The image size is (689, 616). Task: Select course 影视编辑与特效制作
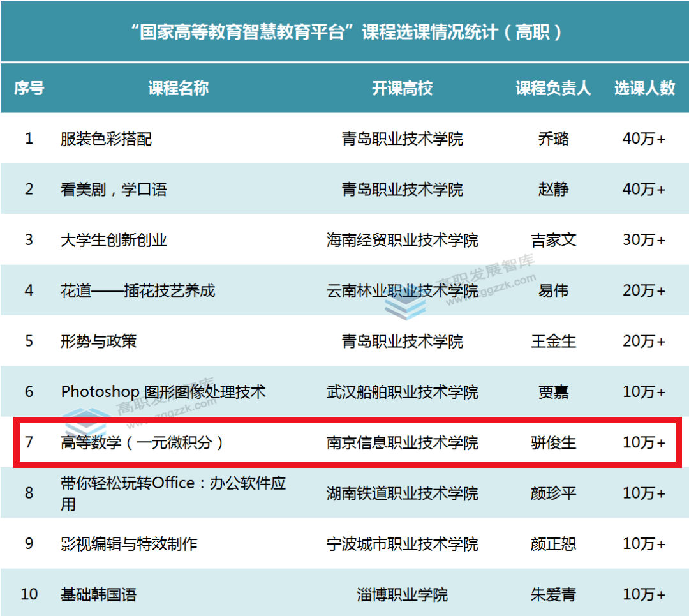pyautogui.click(x=129, y=543)
